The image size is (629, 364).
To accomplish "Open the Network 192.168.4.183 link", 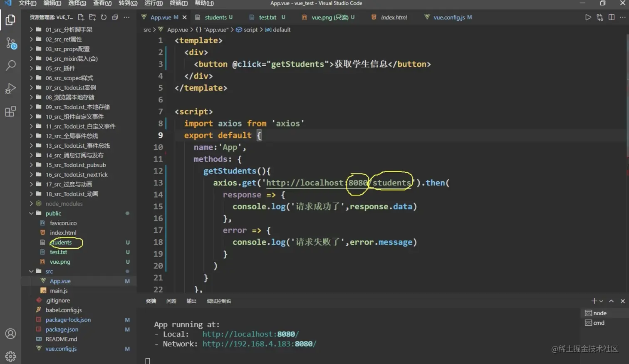I will [259, 344].
